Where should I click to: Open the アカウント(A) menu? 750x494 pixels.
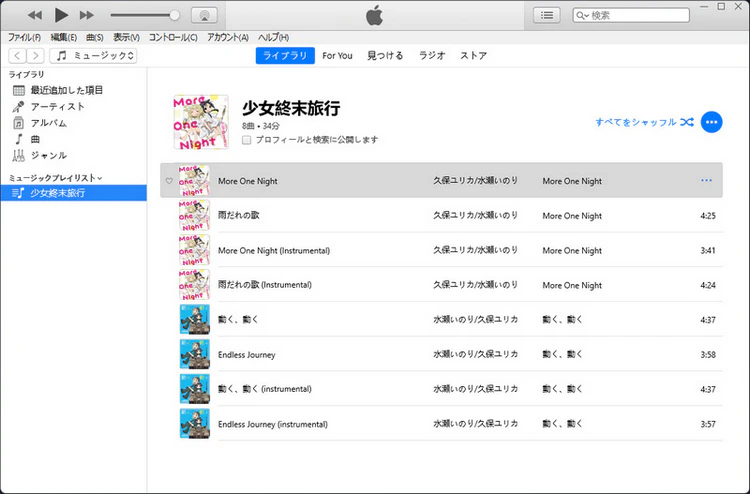click(x=228, y=37)
